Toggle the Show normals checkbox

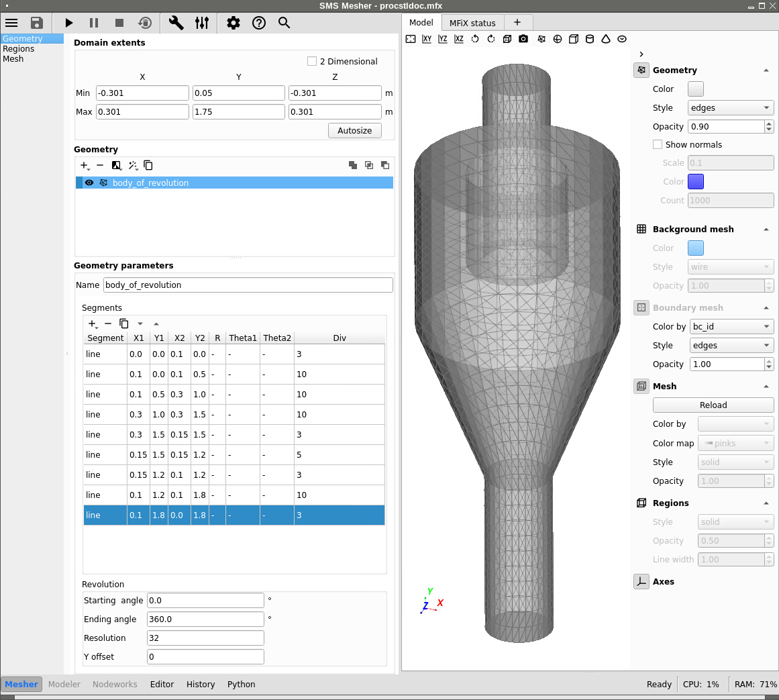click(658, 144)
